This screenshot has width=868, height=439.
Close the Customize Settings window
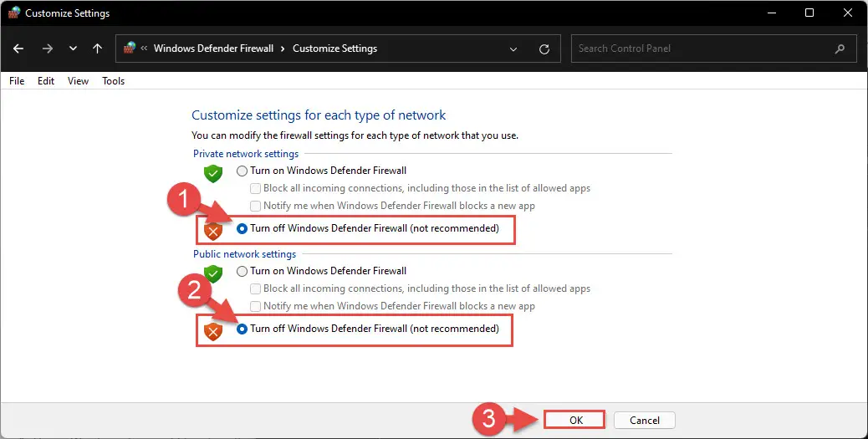click(848, 13)
